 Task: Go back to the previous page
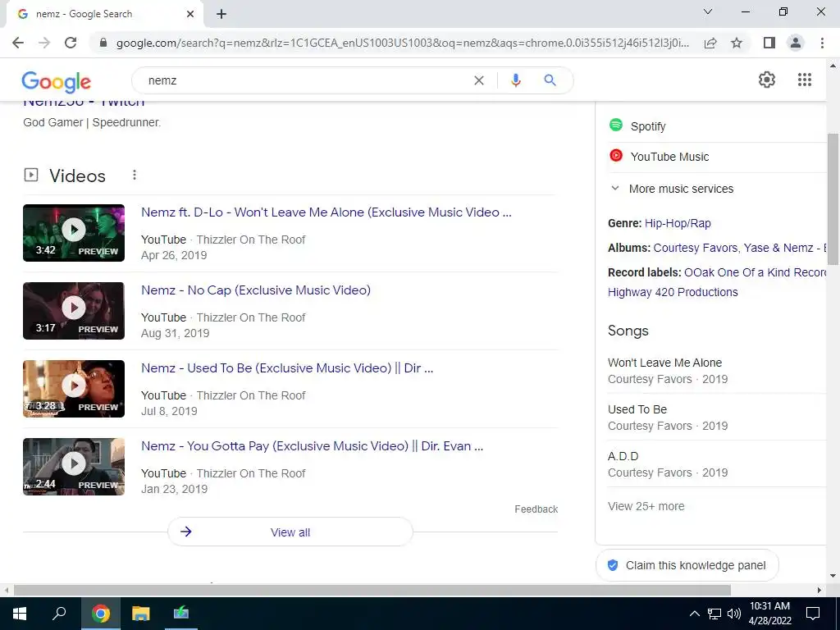18,43
